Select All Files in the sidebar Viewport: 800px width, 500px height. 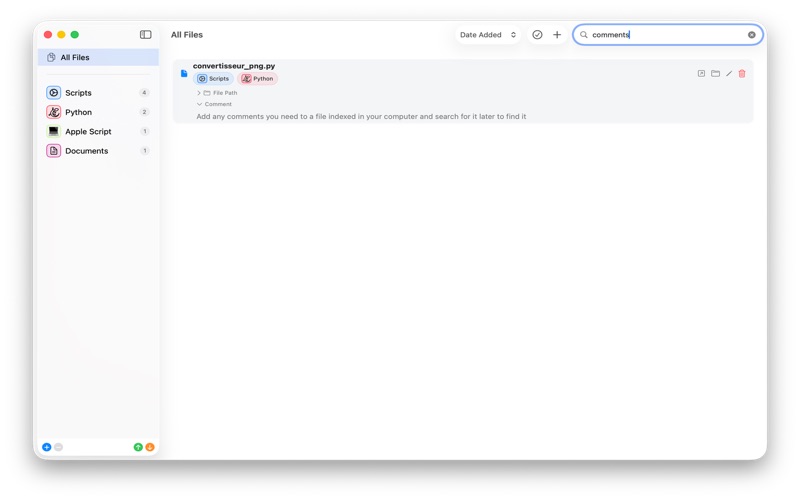[x=98, y=57]
